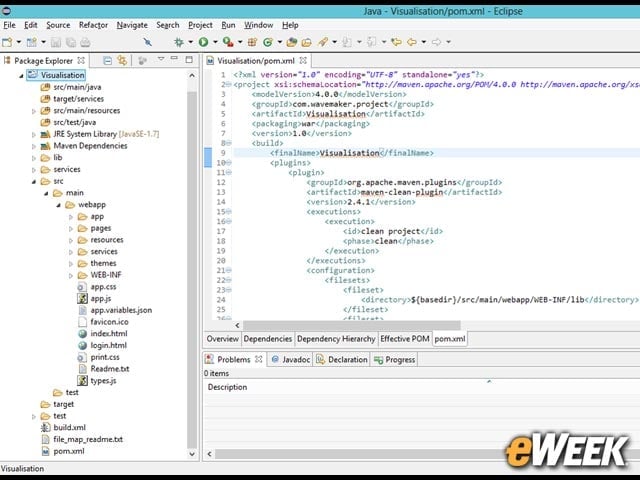Click the Description column header
The image size is (640, 480).
(227, 387)
